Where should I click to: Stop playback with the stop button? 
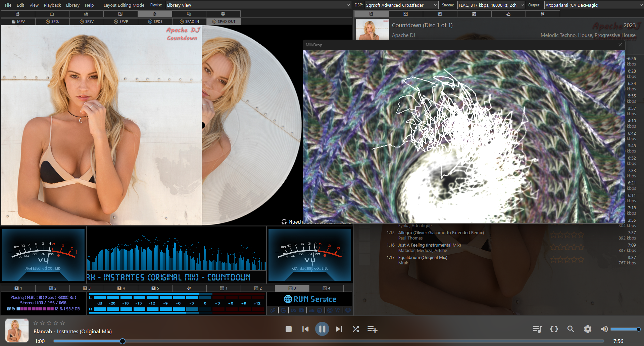(289, 329)
